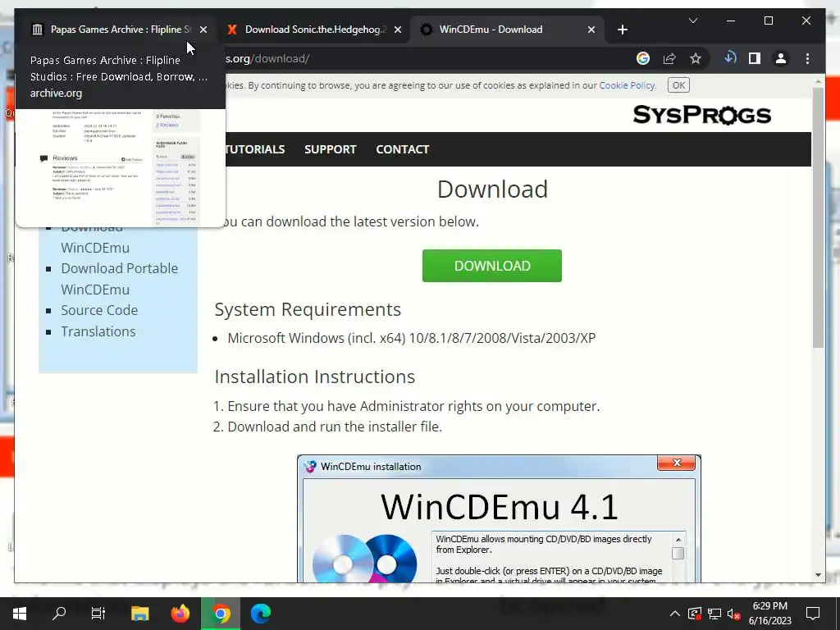The image size is (840, 630).
Task: Open the Chrome downloads icon
Action: tap(730, 58)
